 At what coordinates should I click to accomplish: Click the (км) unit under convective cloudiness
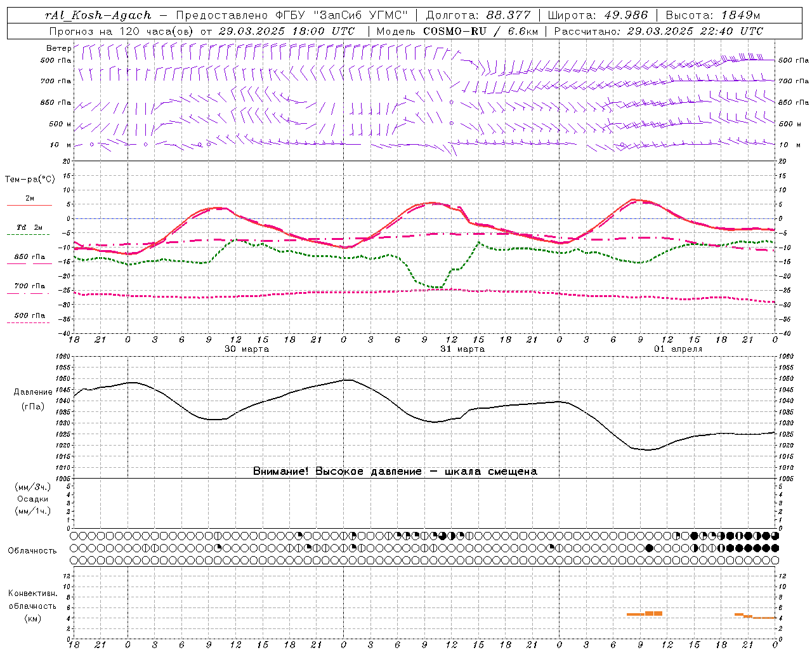point(32,618)
